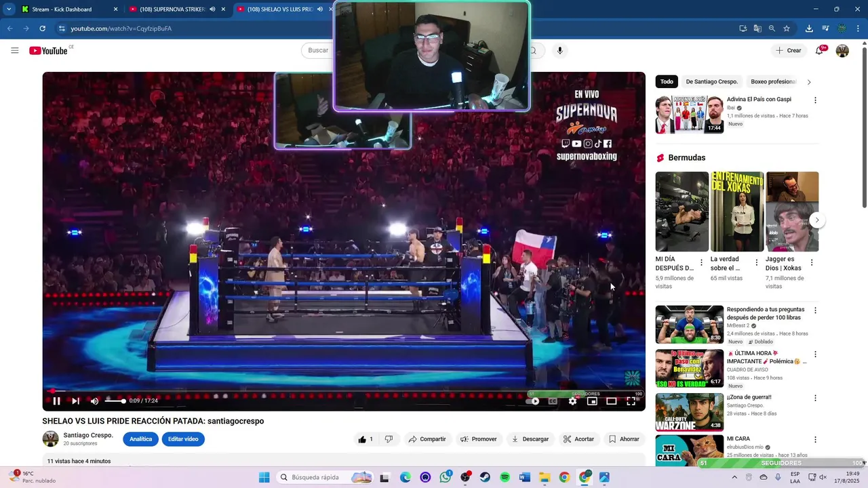The height and width of the screenshot is (488, 868).
Task: Mute the video with the speaker icon
Action: click(x=94, y=401)
